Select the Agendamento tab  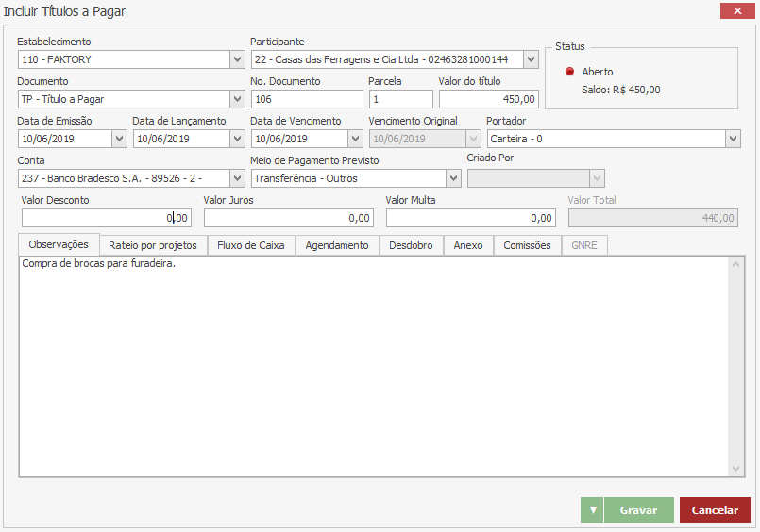337,245
